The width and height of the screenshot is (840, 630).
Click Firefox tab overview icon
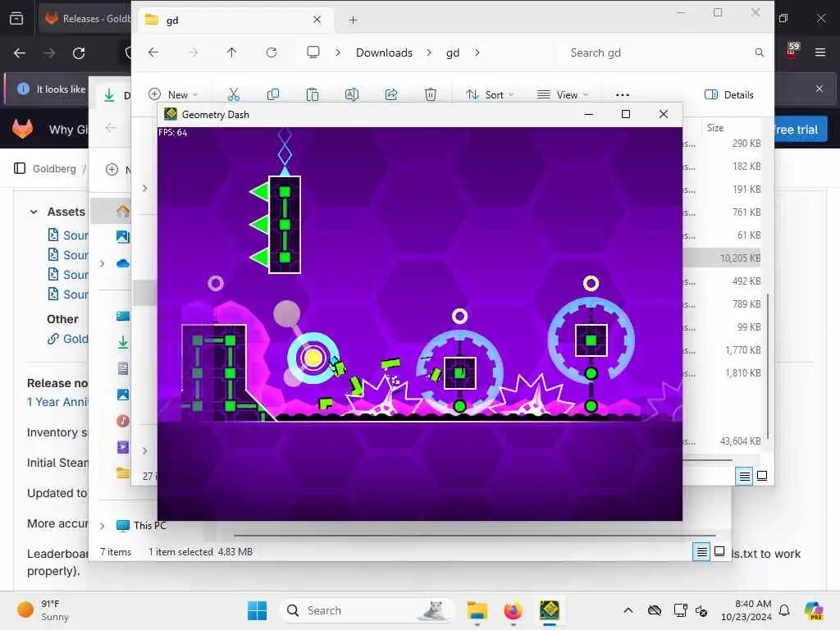pos(16,18)
